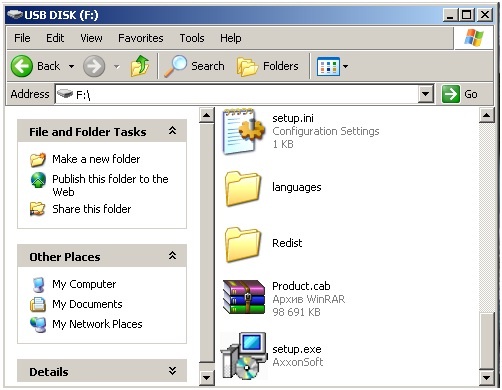The height and width of the screenshot is (390, 502).
Task: Collapse the Other Places panel
Action: coord(172,256)
